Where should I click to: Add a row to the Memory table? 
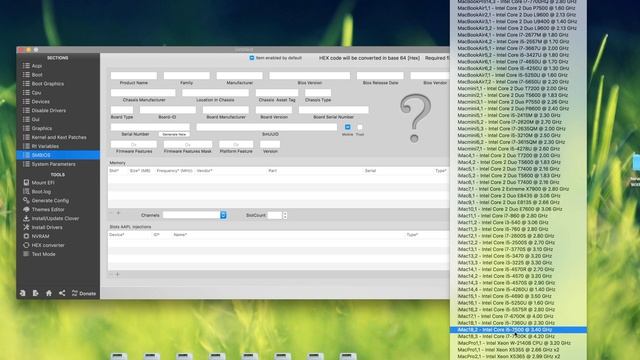[x=118, y=213]
